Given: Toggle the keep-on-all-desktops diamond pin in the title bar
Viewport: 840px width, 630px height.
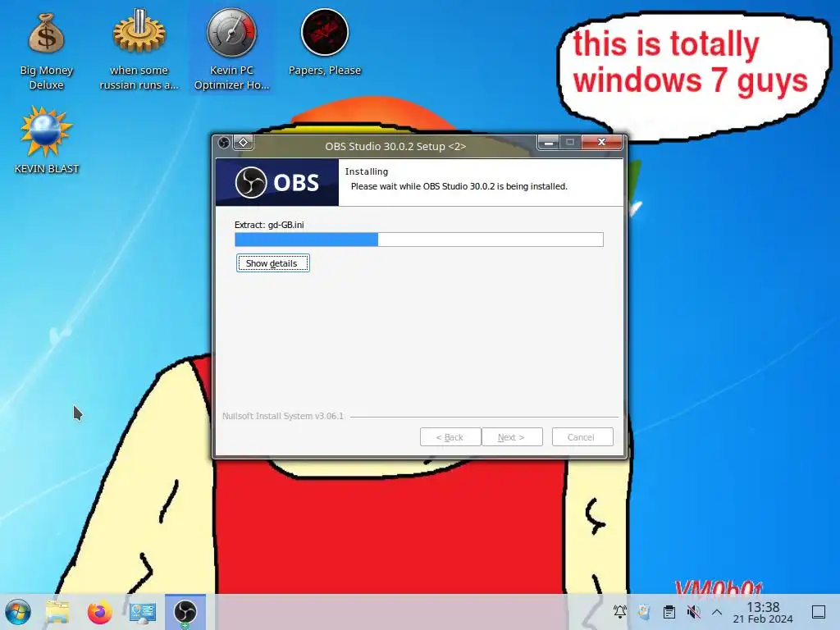Looking at the screenshot, I should (243, 143).
